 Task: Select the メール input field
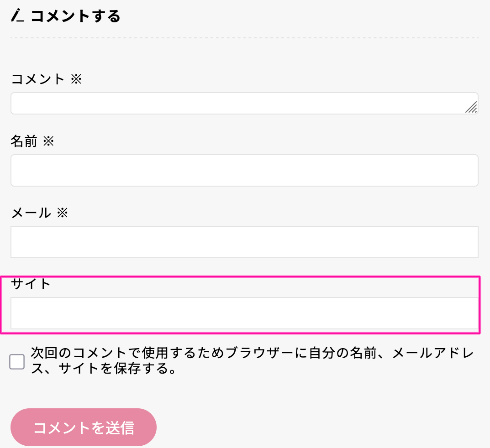click(x=244, y=242)
